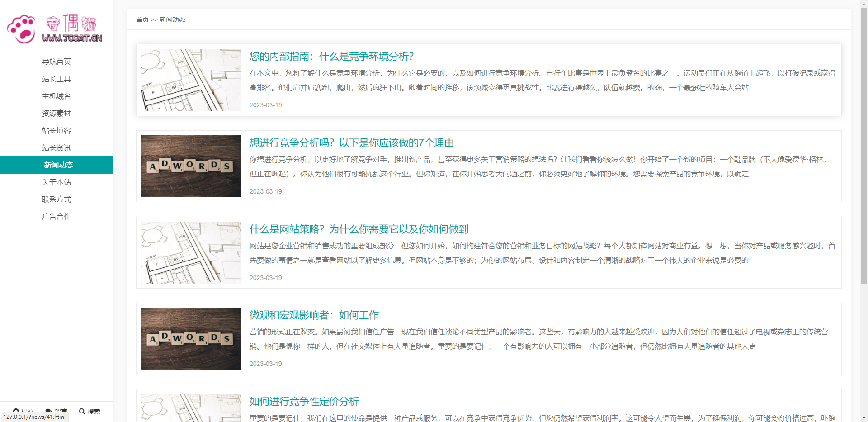Click 首页 in the breadcrumb
Screen dimensions: 868x422
click(x=142, y=19)
